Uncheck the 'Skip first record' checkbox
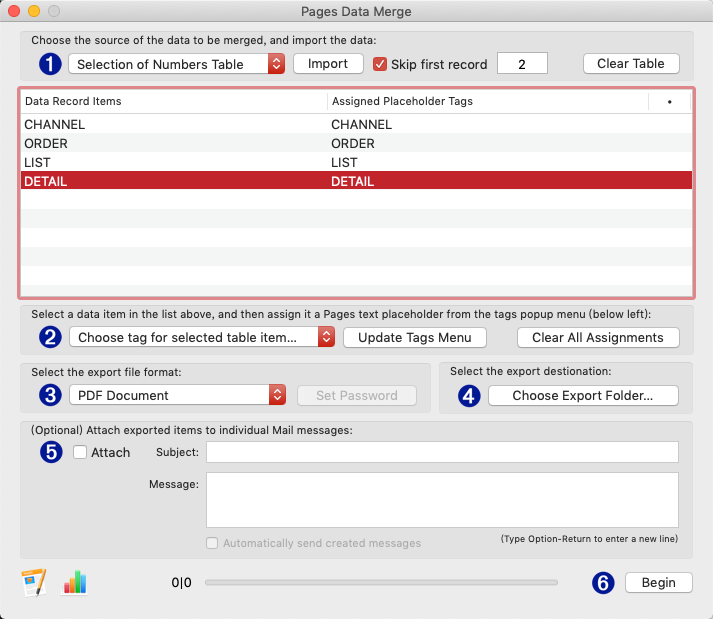The width and height of the screenshot is (713, 619). pyautogui.click(x=380, y=64)
